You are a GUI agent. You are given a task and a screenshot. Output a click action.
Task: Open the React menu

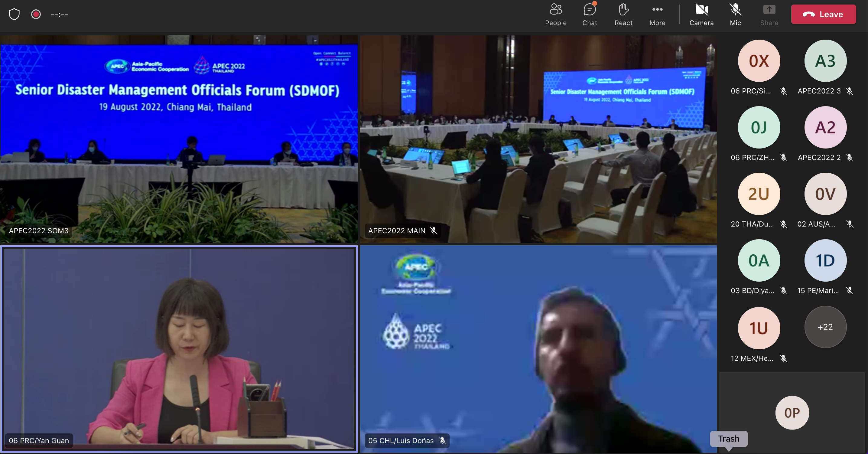pos(623,15)
